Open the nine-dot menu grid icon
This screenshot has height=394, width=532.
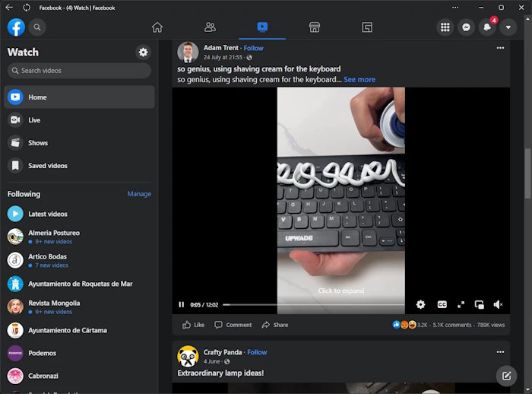point(445,27)
